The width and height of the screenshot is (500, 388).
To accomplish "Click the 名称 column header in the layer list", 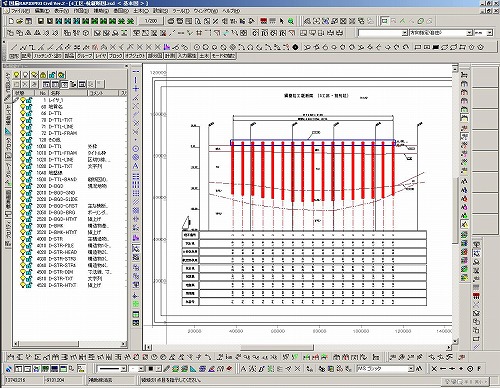I will coord(68,93).
